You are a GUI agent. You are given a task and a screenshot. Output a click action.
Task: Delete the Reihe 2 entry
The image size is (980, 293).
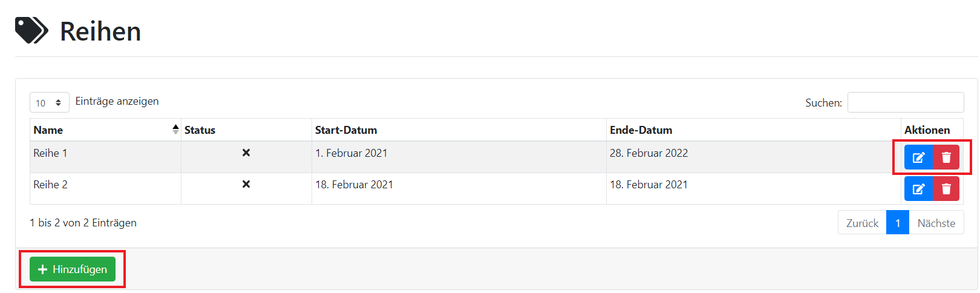coord(946,189)
